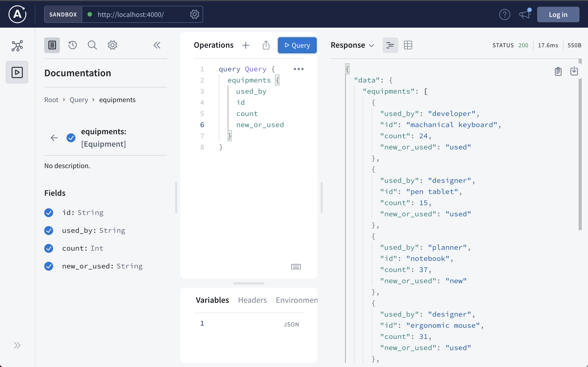
Task: Download the response file
Action: (574, 71)
